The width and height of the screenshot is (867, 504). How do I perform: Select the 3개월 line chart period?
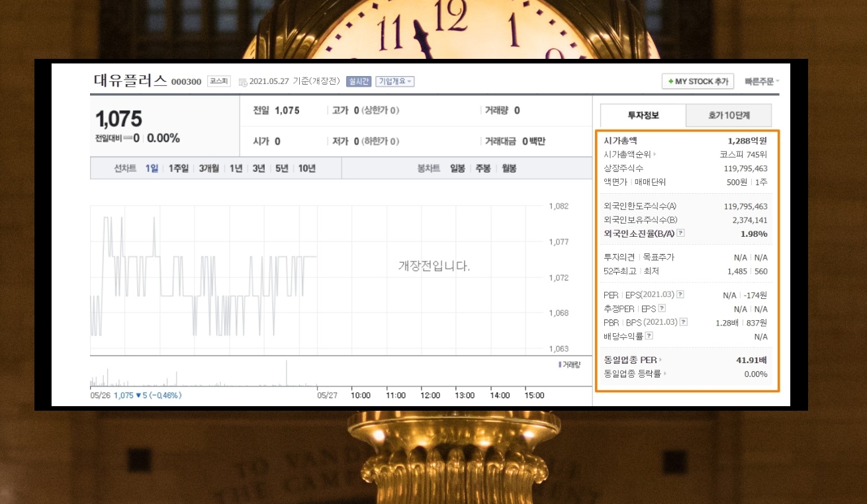(208, 169)
